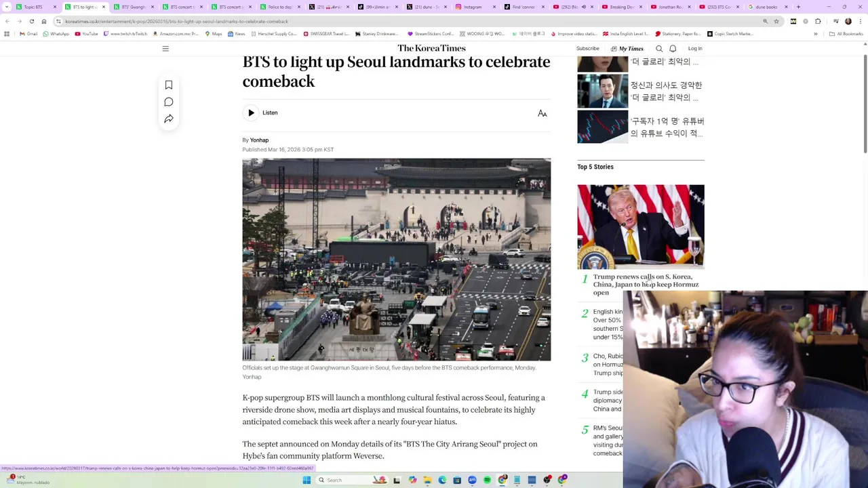This screenshot has width=868, height=488.
Task: Open Zoom from the taskbar
Action: tap(472, 480)
